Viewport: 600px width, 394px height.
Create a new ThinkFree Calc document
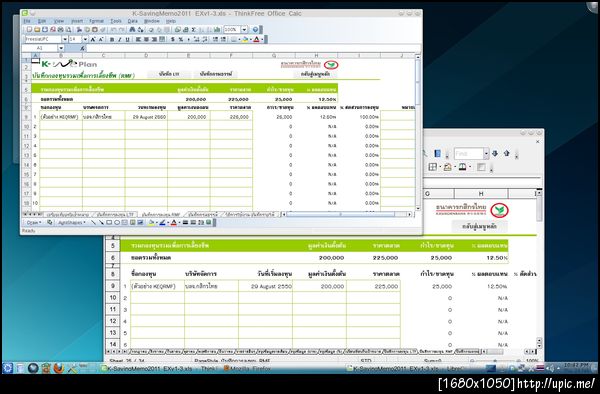(x=29, y=29)
